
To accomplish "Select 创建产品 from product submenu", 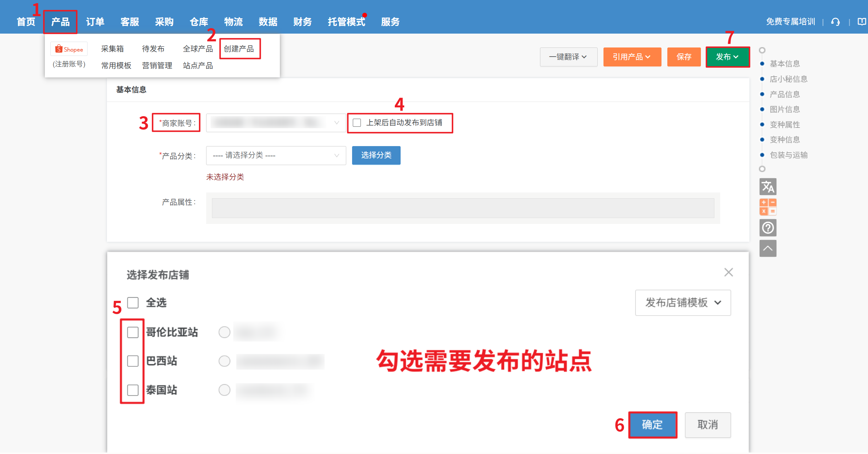I will click(239, 49).
